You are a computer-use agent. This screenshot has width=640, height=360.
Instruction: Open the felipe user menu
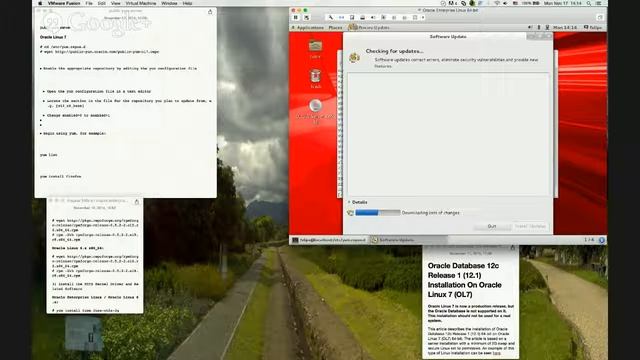point(593,27)
